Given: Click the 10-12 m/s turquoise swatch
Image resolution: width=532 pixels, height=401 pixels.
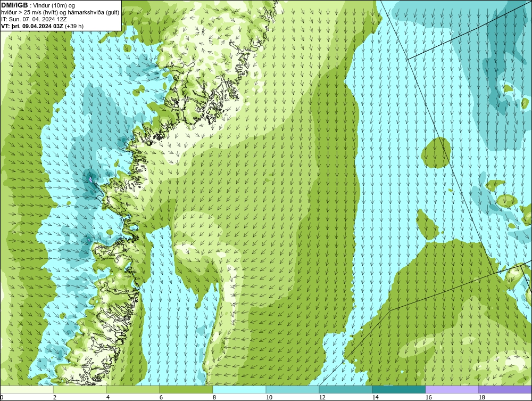Looking at the screenshot, I should click(x=293, y=389).
